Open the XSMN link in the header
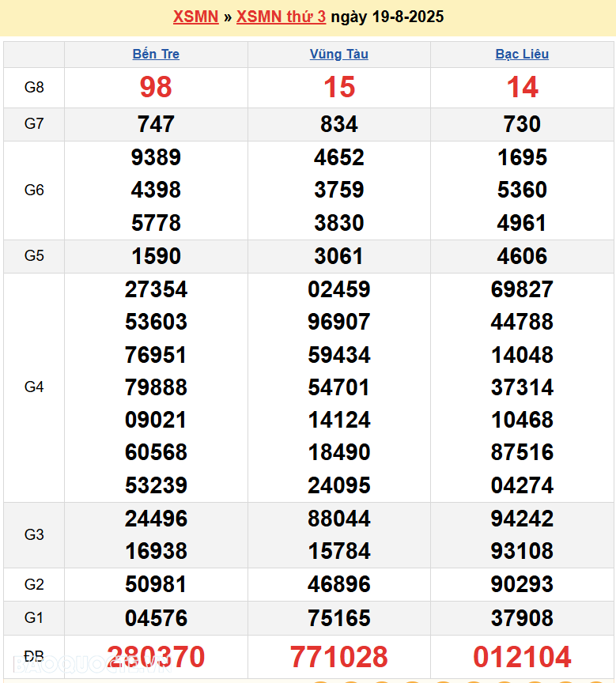The image size is (616, 683). [x=195, y=17]
